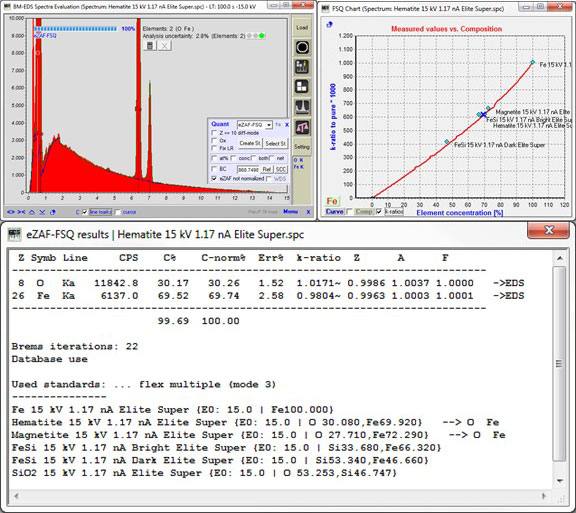576x513 pixels.
Task: Enable the both checkbox
Action: click(x=253, y=158)
